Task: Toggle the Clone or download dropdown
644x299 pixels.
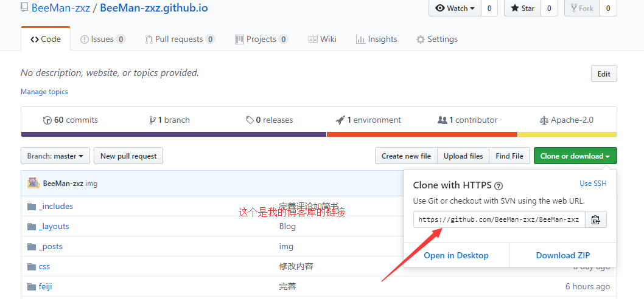Action: (x=575, y=156)
